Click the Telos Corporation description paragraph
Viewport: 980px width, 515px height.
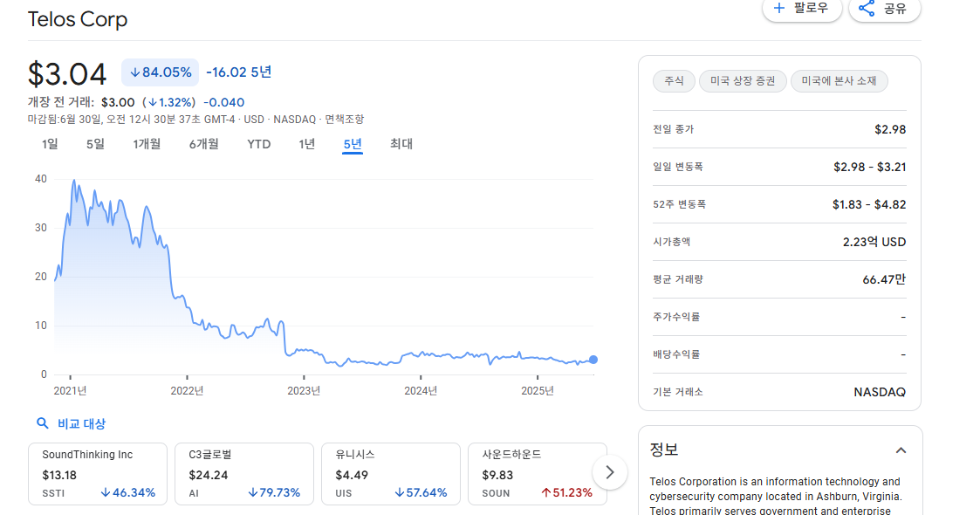coord(776,497)
